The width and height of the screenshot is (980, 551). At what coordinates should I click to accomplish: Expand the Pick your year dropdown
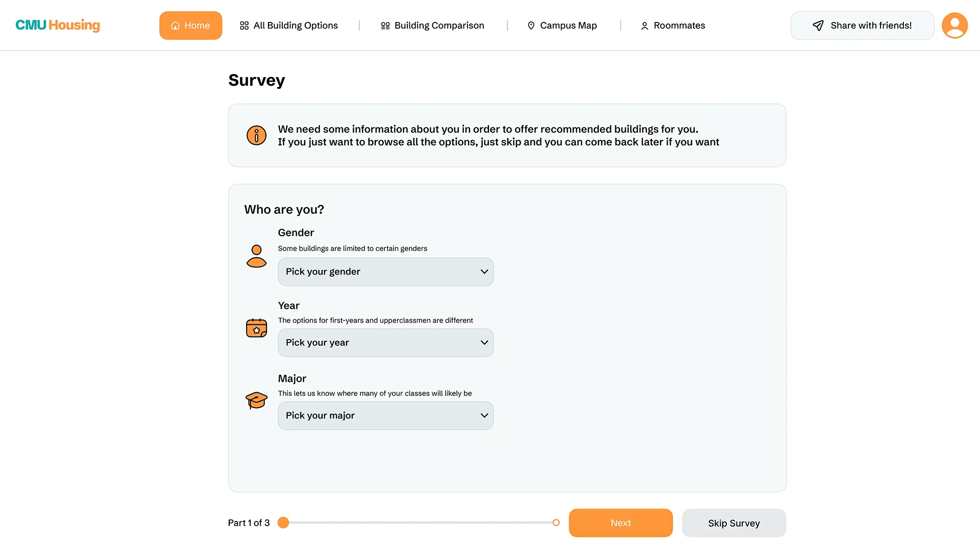[385, 342]
